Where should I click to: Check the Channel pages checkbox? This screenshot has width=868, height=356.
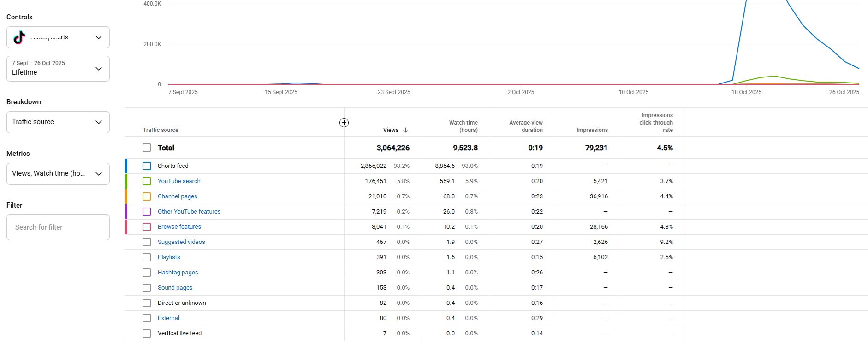pos(147,196)
